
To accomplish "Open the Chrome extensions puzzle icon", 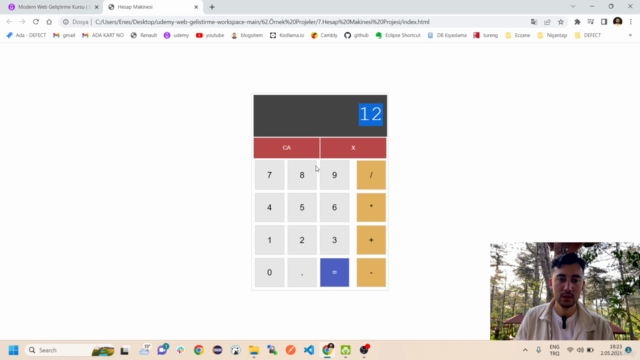I will pos(577,22).
